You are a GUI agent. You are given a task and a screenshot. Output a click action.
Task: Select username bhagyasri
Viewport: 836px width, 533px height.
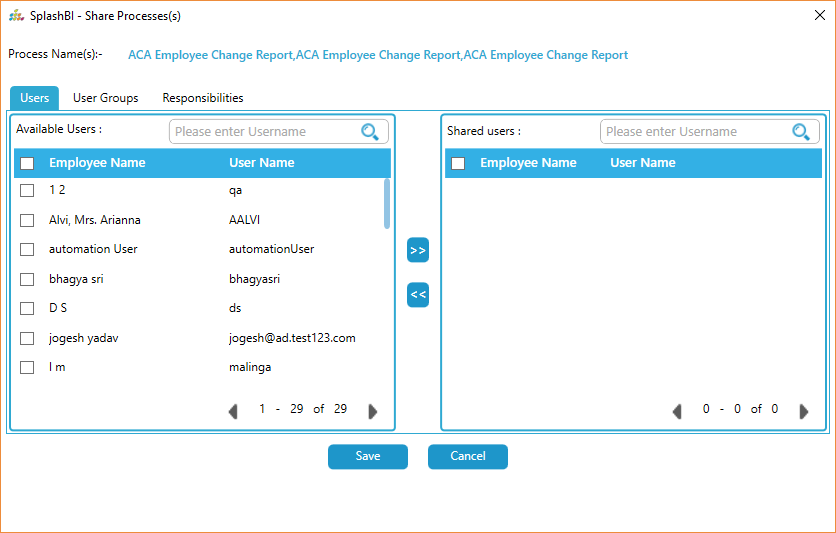point(254,279)
